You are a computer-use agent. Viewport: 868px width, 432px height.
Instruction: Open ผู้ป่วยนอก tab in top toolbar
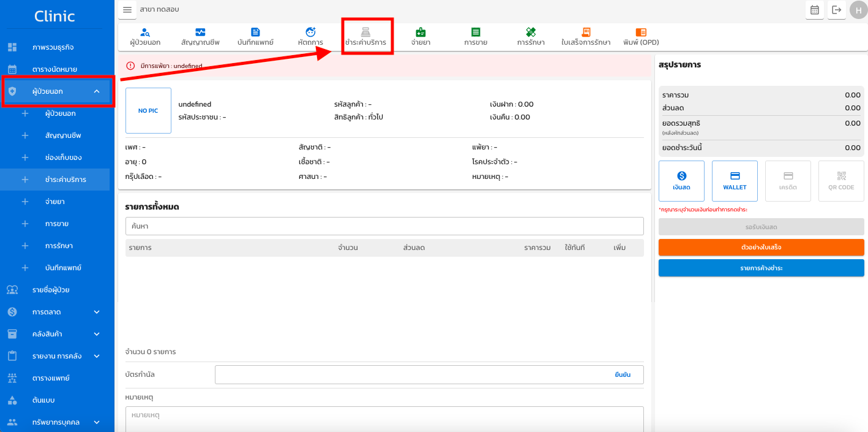click(145, 37)
